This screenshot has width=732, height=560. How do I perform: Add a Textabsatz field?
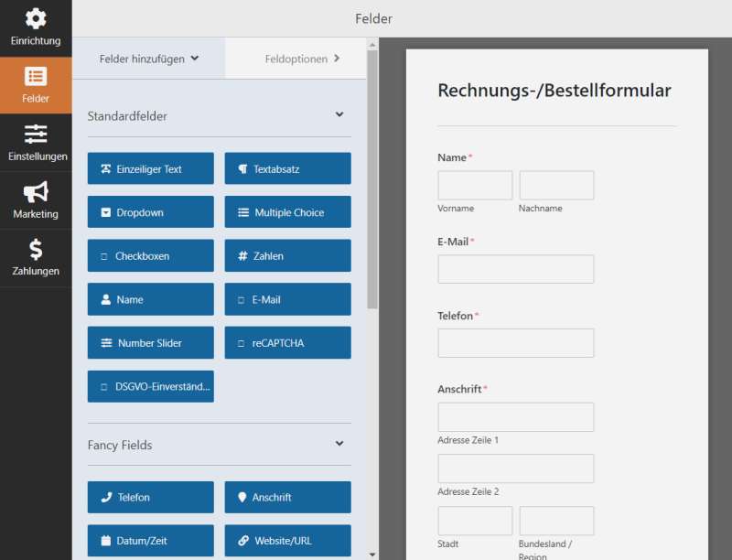[287, 168]
